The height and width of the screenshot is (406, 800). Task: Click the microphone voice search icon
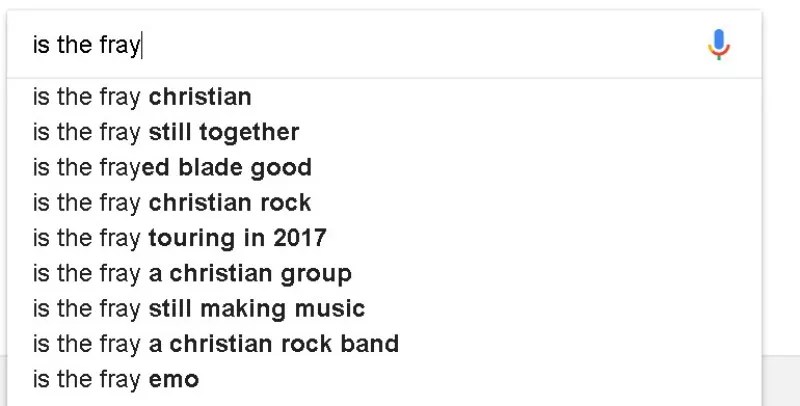(719, 45)
